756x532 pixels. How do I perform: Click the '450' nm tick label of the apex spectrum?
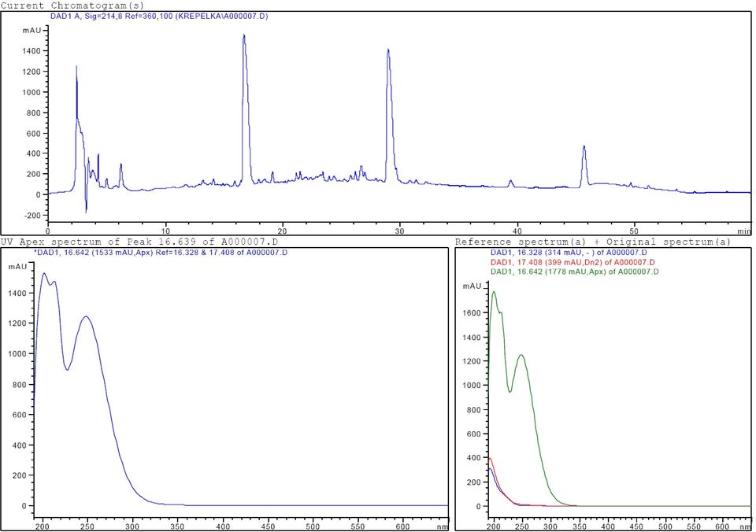268,526
